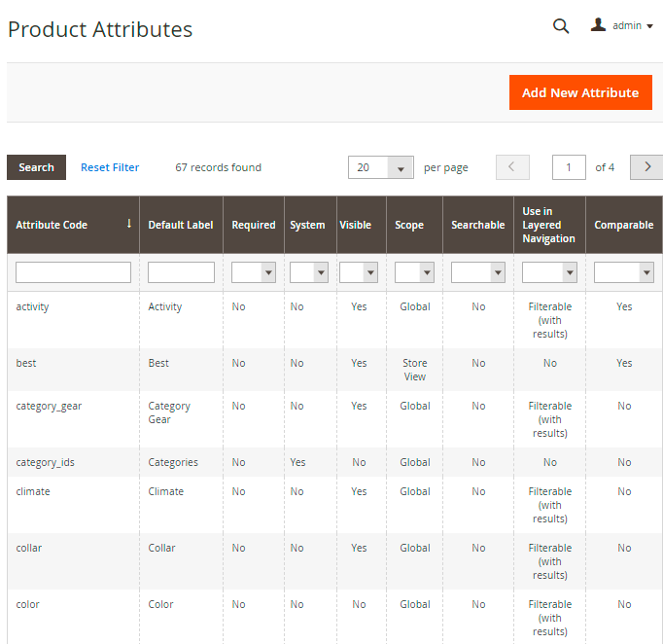Expand the Scope filter dropdown
The width and height of the screenshot is (663, 644).
click(x=414, y=273)
